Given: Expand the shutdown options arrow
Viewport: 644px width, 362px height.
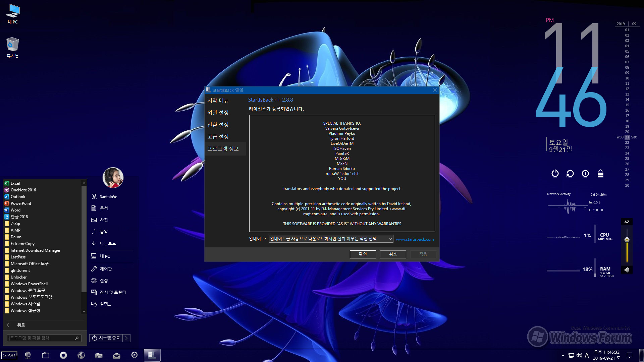Looking at the screenshot, I should click(126, 338).
